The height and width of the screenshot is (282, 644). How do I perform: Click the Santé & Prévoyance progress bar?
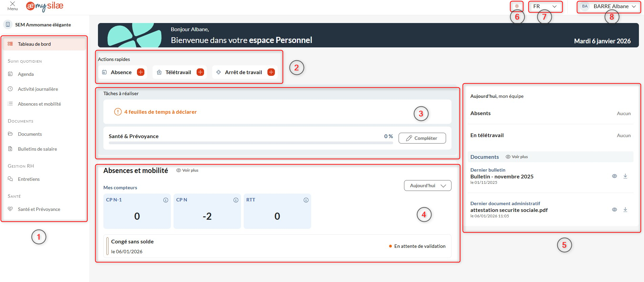(251, 143)
